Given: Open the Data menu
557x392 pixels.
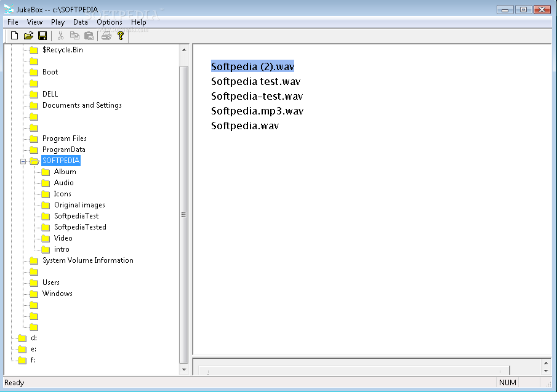Looking at the screenshot, I should click(80, 22).
